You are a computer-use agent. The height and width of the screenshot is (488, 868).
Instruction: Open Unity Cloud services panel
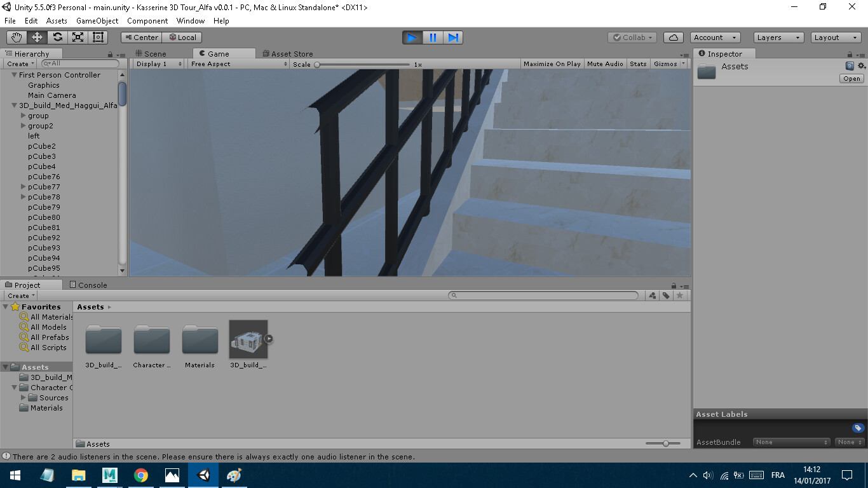pos(673,37)
